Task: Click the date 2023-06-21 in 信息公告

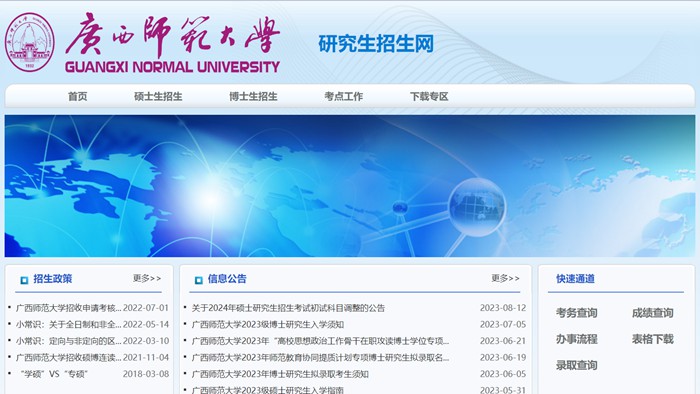Action: tap(503, 341)
